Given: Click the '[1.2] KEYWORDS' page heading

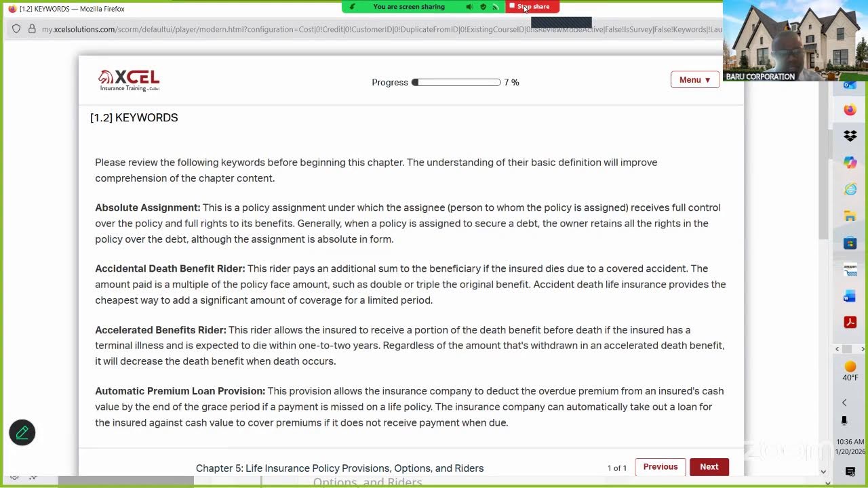Looking at the screenshot, I should tap(134, 117).
